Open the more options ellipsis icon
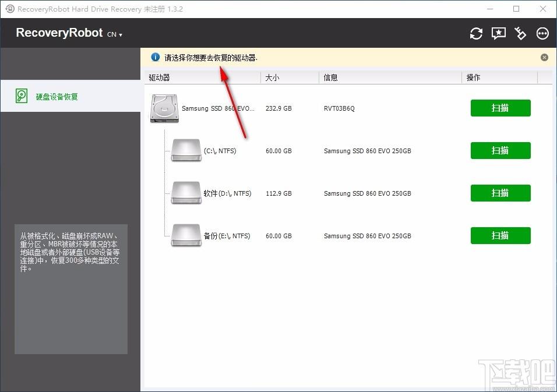Image resolution: width=557 pixels, height=392 pixels. pyautogui.click(x=542, y=33)
